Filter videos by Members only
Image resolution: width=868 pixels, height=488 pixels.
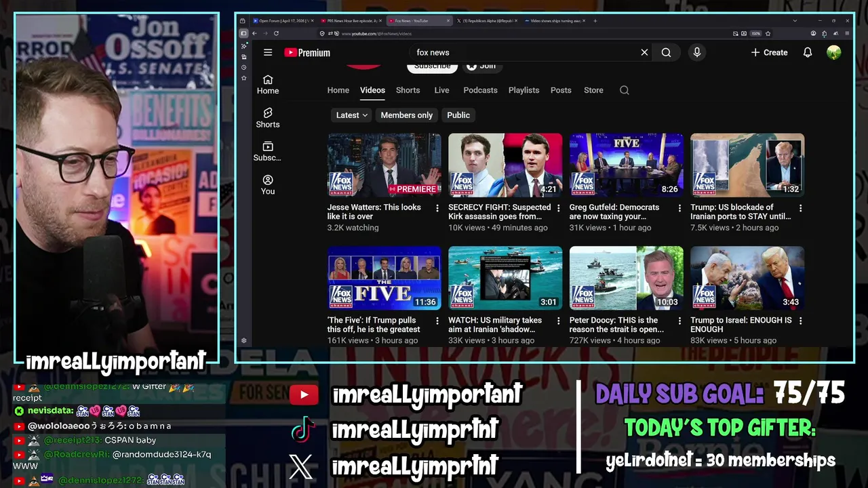[x=406, y=115]
